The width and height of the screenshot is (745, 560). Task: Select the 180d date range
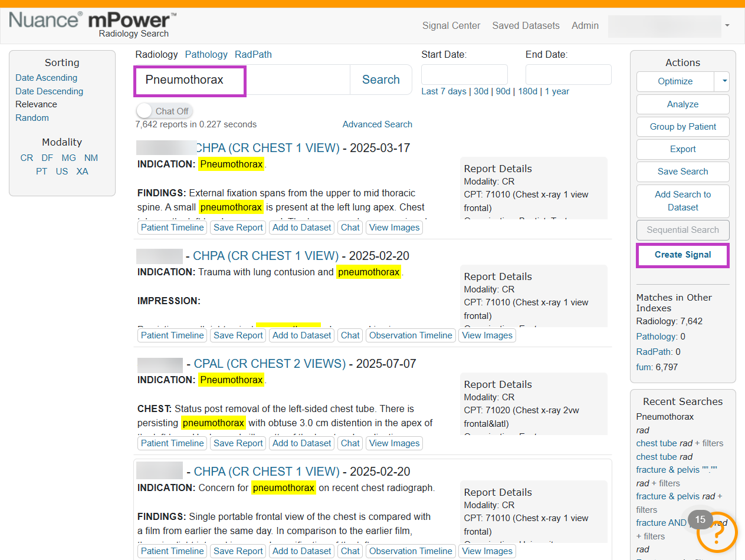click(527, 91)
